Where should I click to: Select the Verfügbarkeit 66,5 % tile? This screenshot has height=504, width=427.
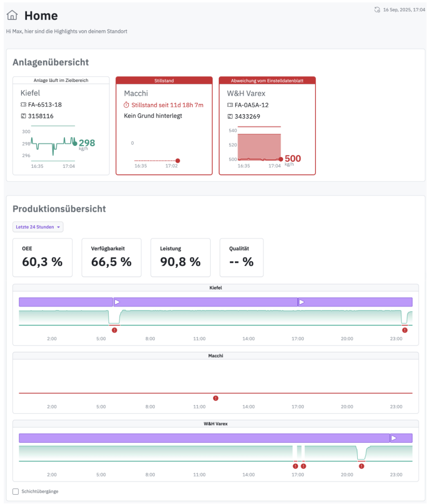tap(111, 257)
